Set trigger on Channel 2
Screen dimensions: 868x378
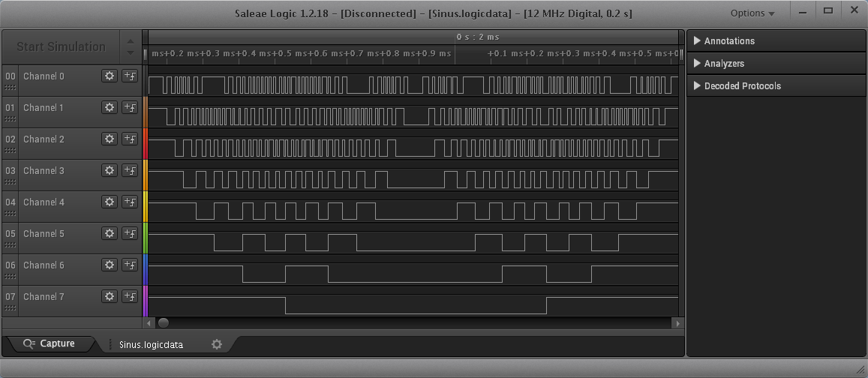[130, 139]
